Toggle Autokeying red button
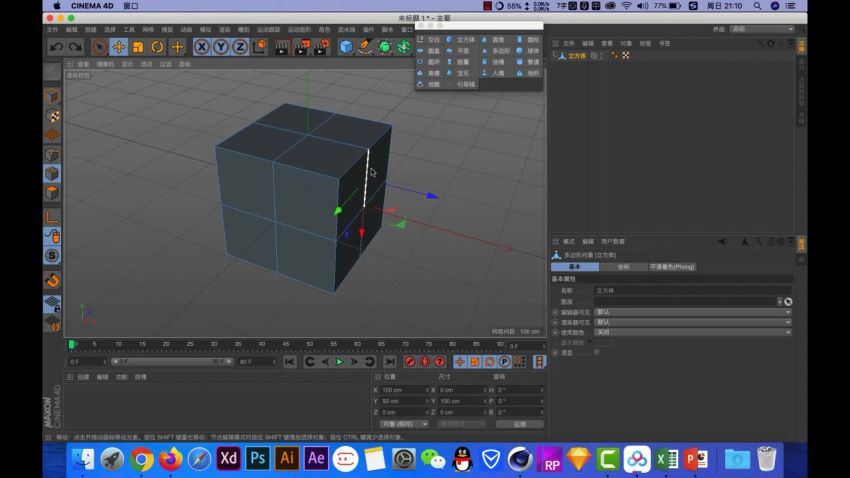 (425, 361)
